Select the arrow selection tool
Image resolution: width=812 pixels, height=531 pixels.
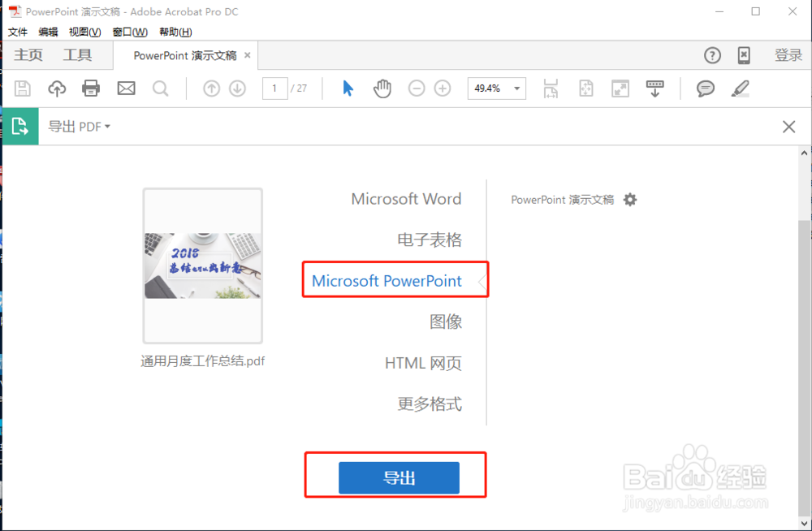click(348, 88)
